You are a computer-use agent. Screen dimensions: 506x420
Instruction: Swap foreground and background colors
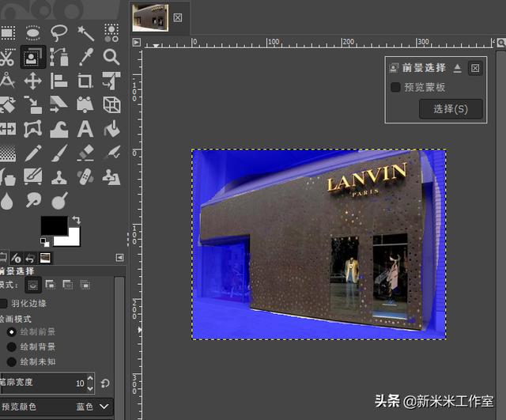[77, 220]
